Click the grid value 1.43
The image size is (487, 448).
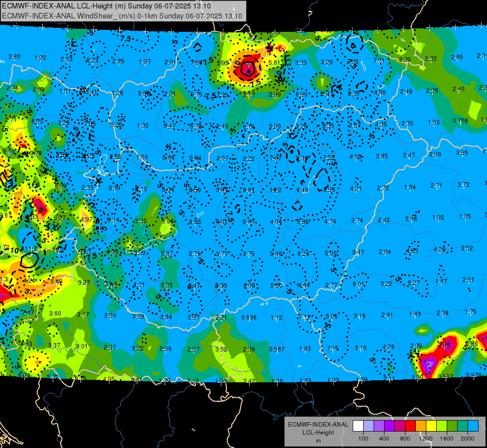coord(415,314)
